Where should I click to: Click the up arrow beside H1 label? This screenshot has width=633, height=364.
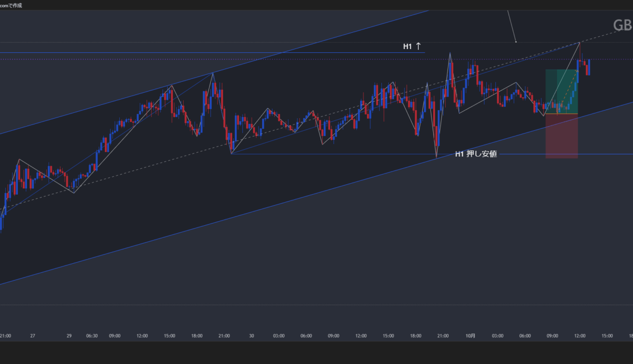(x=418, y=46)
